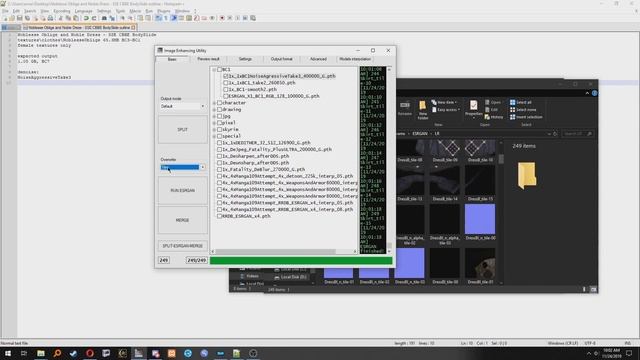Screen dimensions: 640x360
Task: Check the 1x_Fatality_DeBlur_270000_G.pth checkbox
Action: tap(220, 169)
